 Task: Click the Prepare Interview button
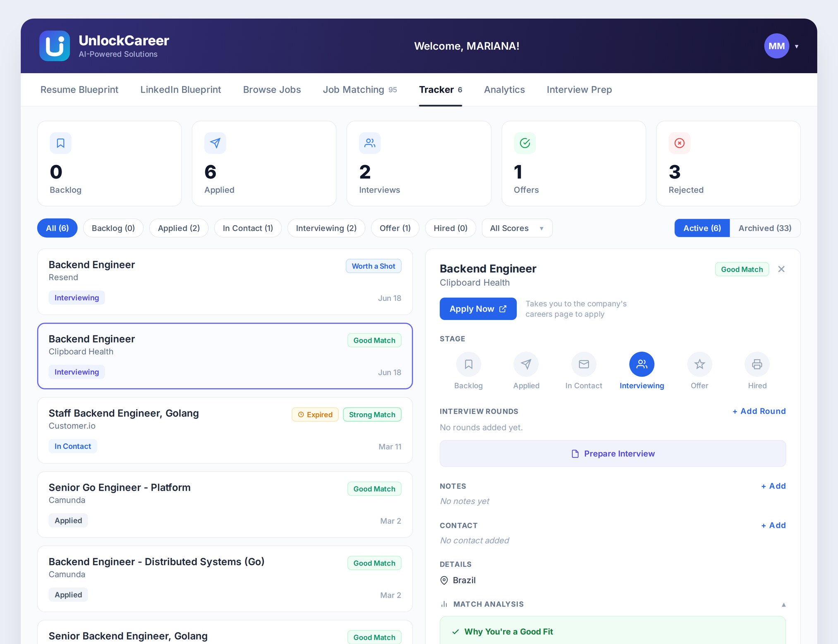pos(613,454)
